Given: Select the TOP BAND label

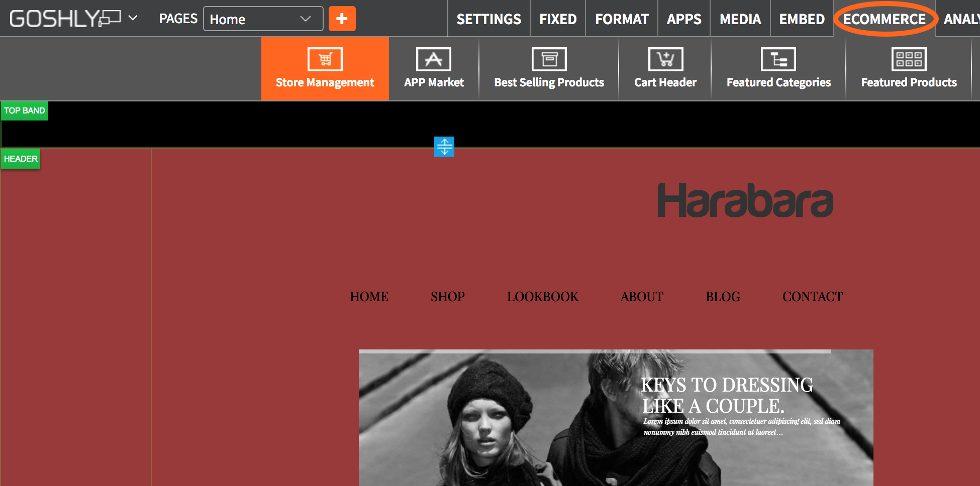Looking at the screenshot, I should pyautogui.click(x=25, y=110).
